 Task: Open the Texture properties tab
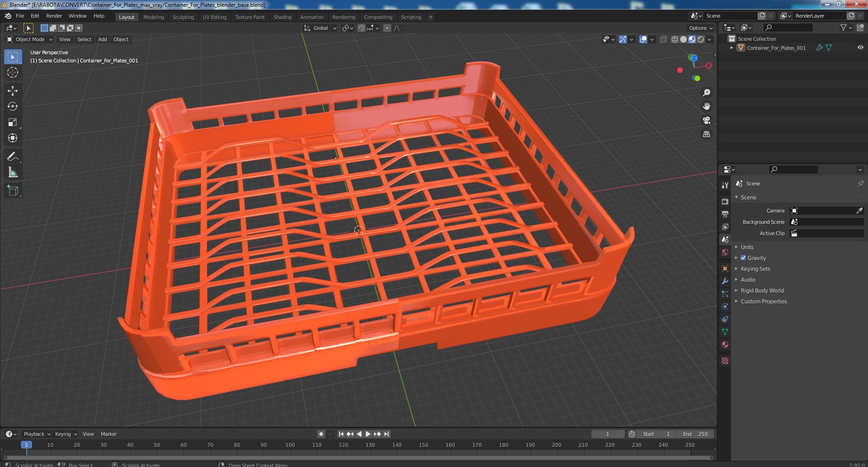[x=725, y=361]
